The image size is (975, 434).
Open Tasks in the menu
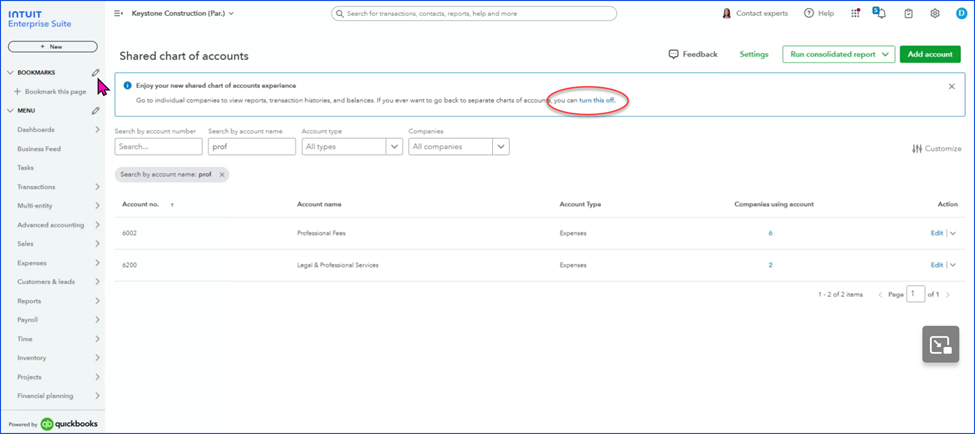coord(25,168)
